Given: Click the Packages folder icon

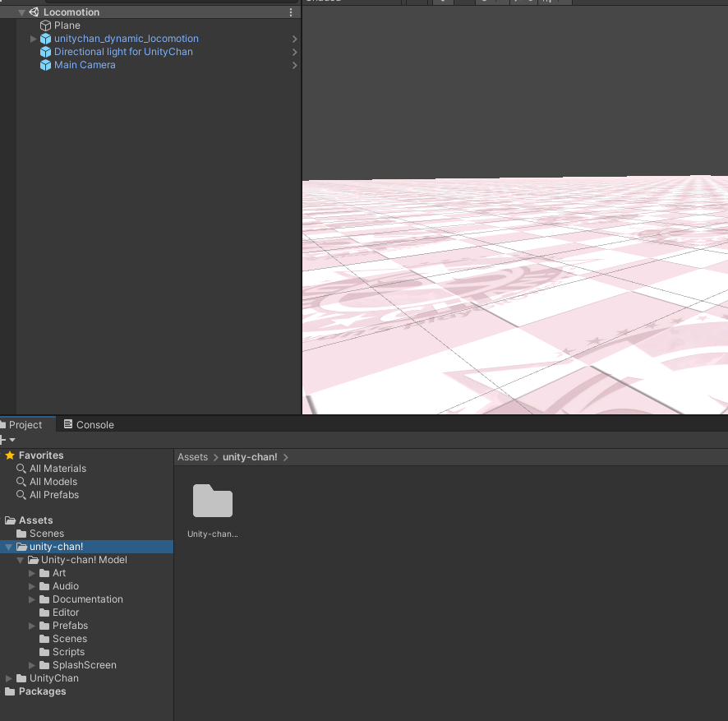Looking at the screenshot, I should point(10,691).
